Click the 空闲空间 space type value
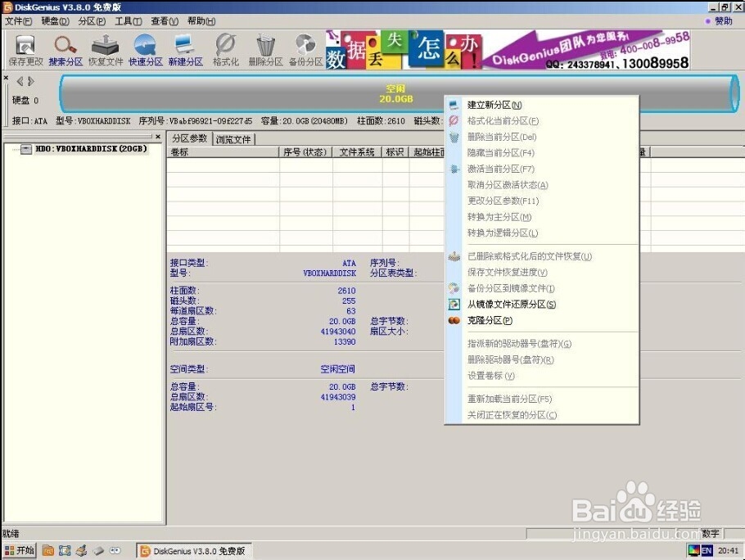This screenshot has height=560, width=745. point(337,369)
